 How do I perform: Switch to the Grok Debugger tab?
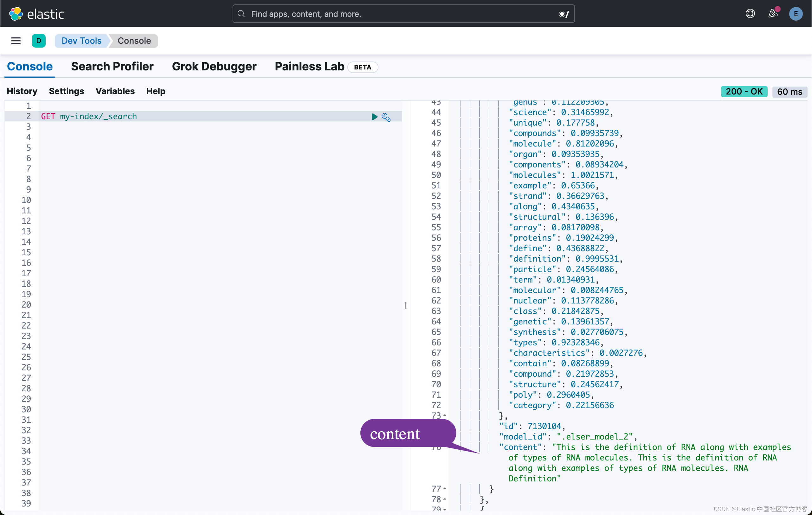coord(215,67)
